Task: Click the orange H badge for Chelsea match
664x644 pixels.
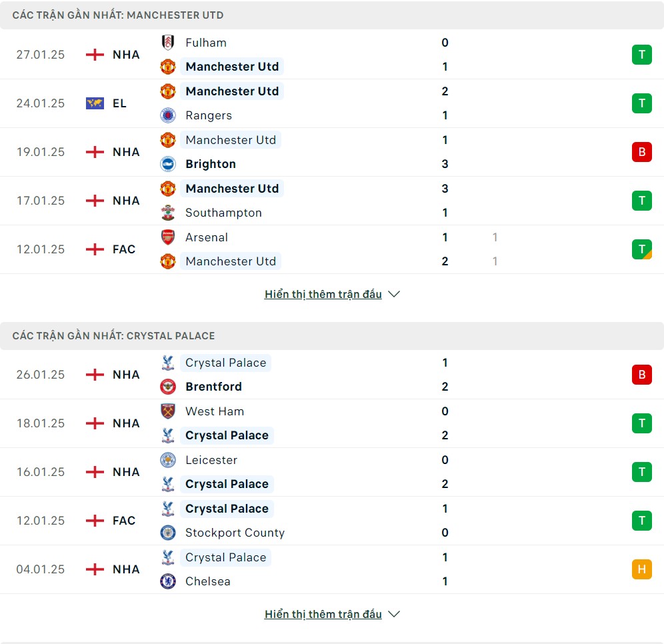Action: pyautogui.click(x=641, y=569)
